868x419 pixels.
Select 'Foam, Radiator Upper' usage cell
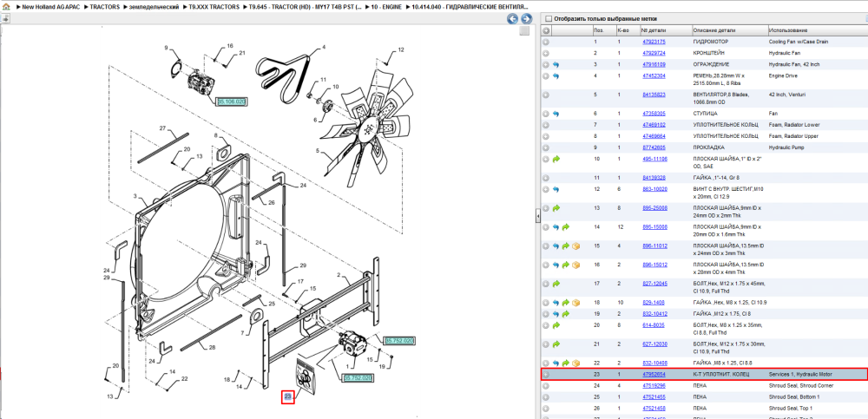point(794,136)
